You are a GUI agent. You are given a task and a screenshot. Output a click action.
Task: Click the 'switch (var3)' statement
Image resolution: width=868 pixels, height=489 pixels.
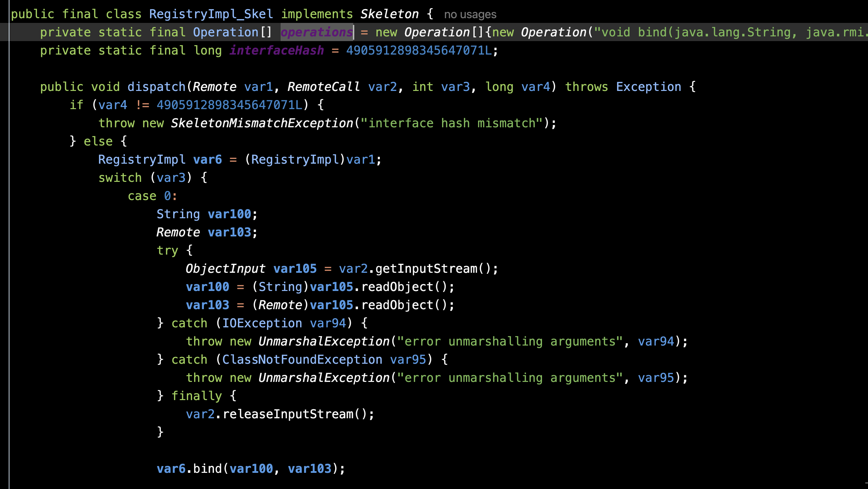click(145, 178)
